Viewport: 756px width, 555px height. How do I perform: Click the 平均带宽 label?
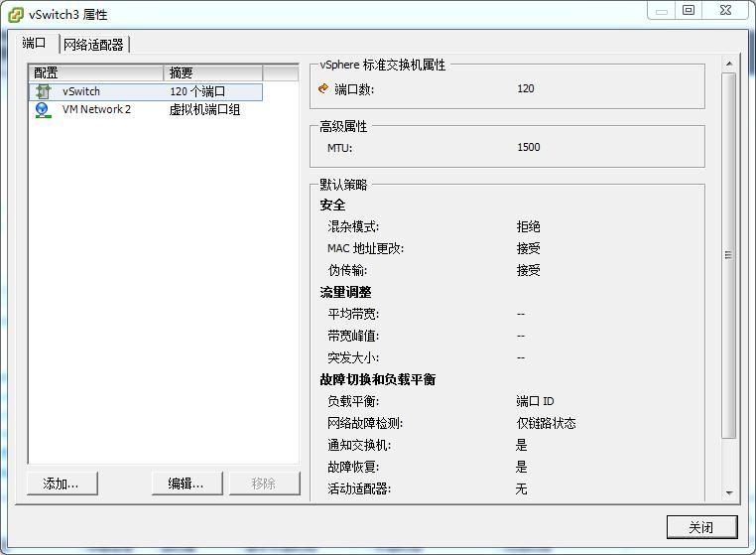(353, 314)
